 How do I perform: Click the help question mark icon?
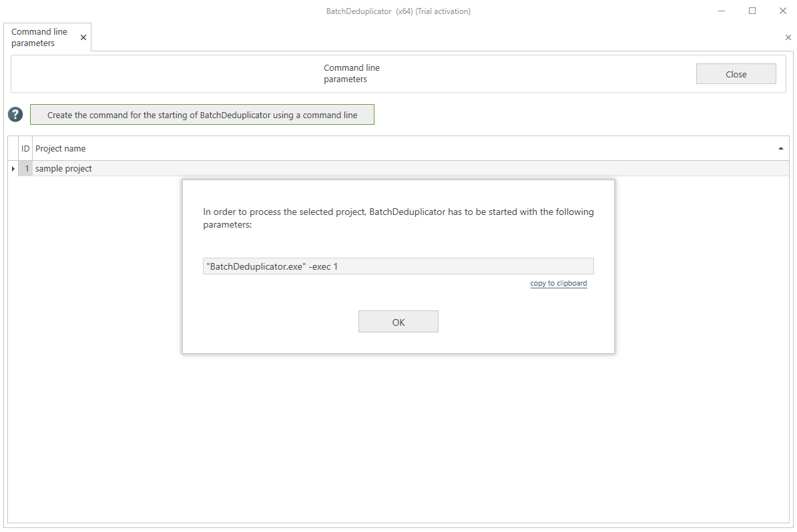[x=15, y=115]
